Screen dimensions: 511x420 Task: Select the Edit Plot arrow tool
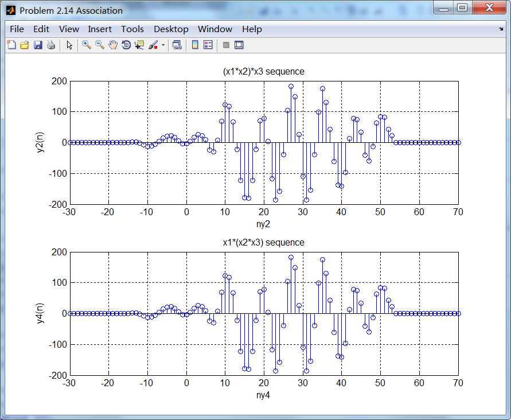(x=69, y=45)
